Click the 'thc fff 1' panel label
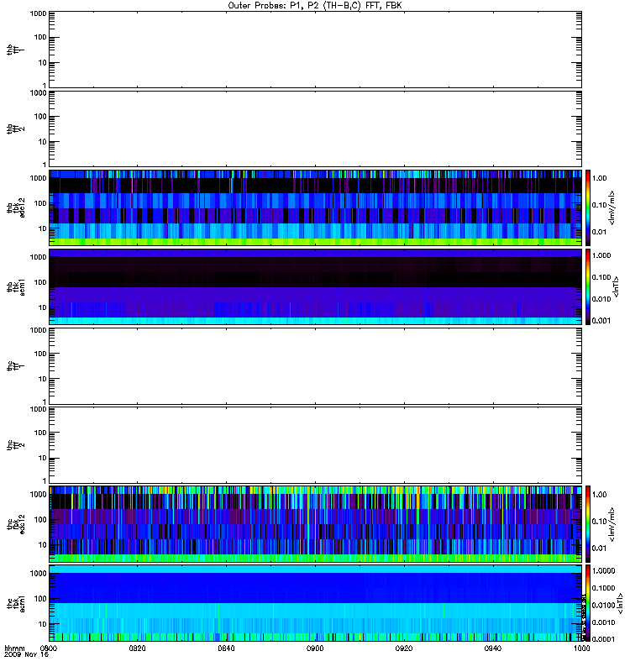The image size is (630, 672). (x=15, y=366)
